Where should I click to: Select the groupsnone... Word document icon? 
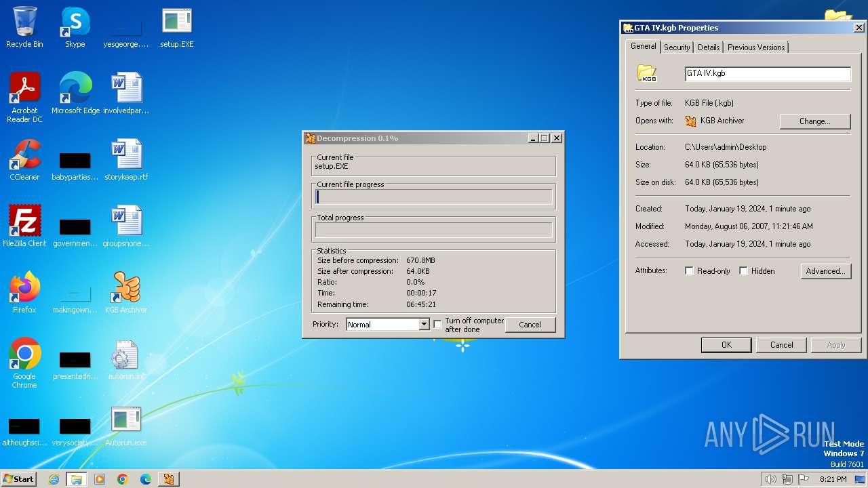[x=126, y=226]
